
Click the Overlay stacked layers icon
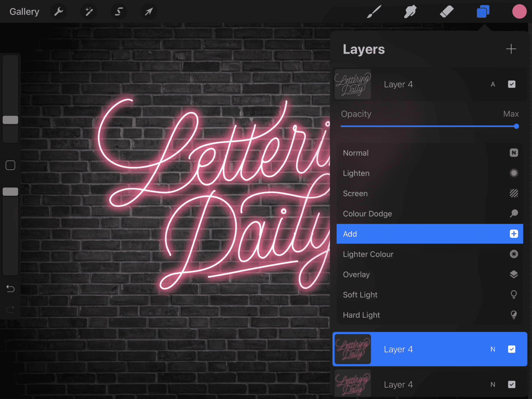[x=514, y=274]
